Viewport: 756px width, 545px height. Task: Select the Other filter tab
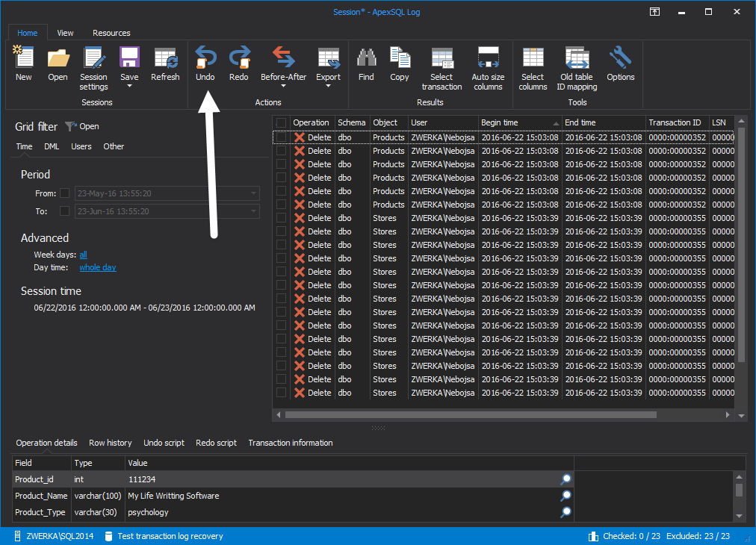(114, 146)
